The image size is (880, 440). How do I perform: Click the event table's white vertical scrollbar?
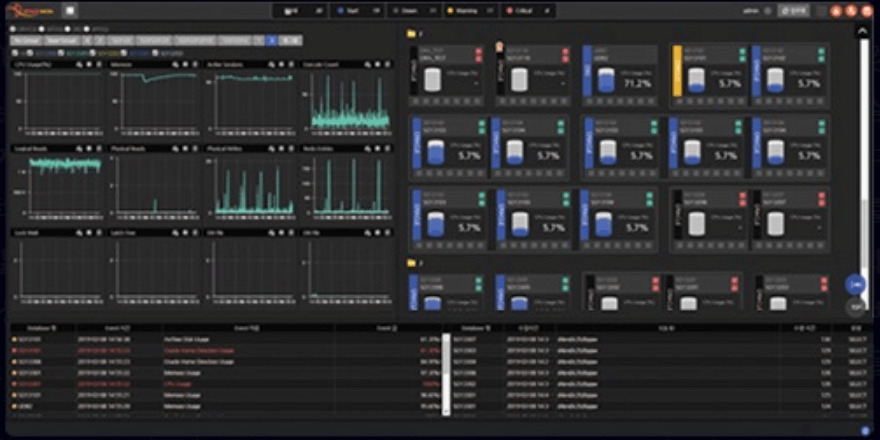[446, 374]
